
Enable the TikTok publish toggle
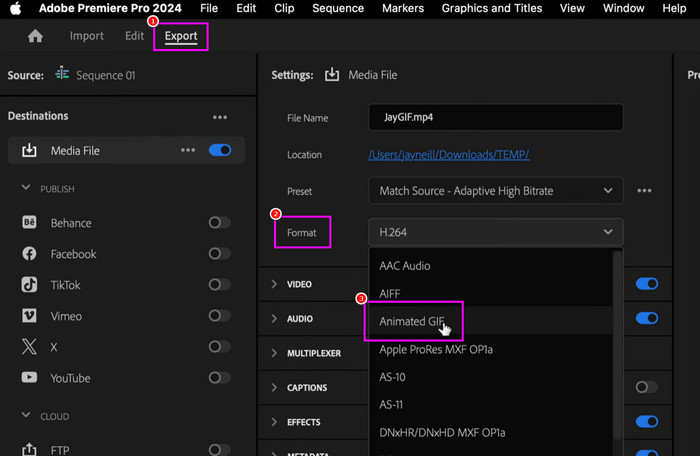(220, 284)
